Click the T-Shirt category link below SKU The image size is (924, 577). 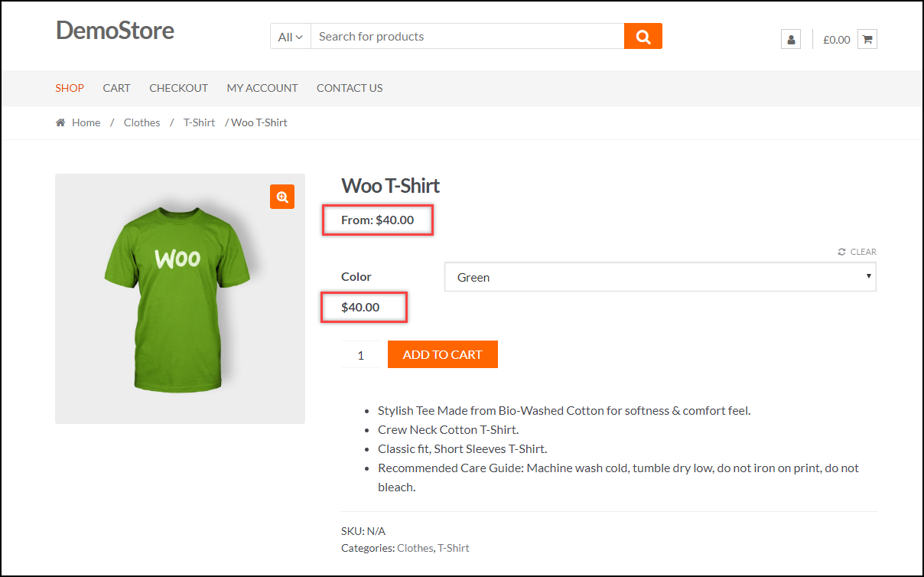click(453, 548)
